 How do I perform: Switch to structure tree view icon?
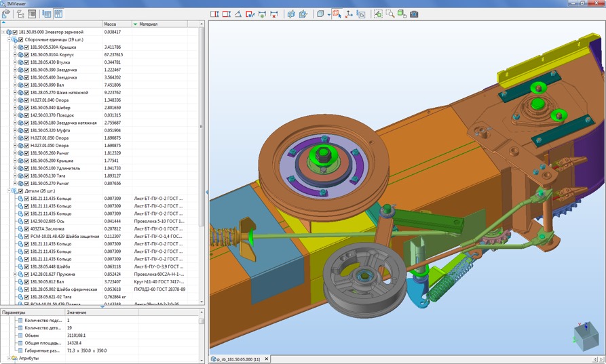coord(20,14)
